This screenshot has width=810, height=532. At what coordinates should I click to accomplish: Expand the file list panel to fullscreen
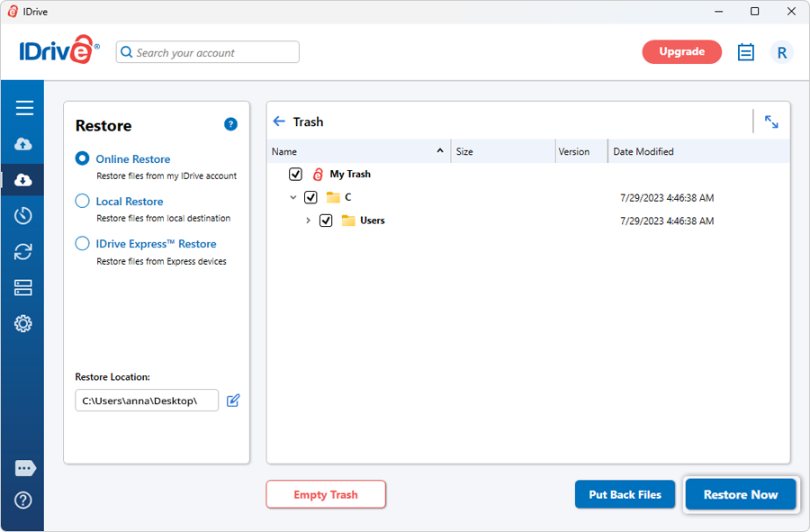771,122
